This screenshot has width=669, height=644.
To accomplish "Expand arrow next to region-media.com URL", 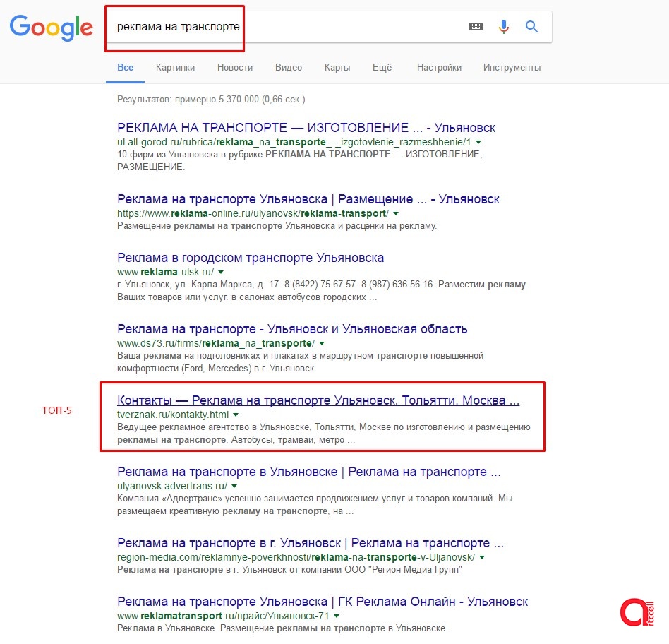I will click(x=482, y=557).
